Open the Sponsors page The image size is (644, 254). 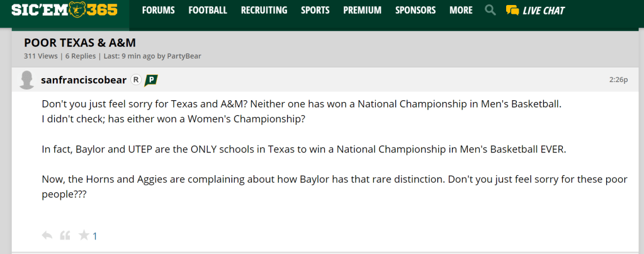click(415, 10)
